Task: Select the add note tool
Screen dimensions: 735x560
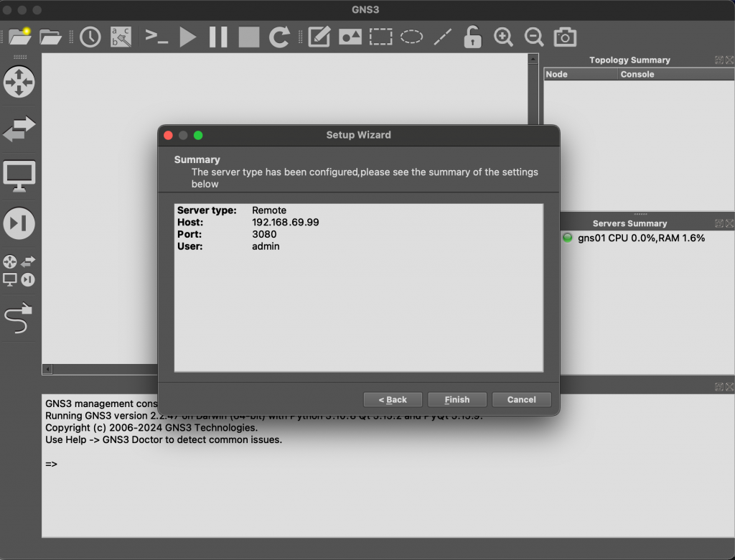Action: tap(319, 37)
